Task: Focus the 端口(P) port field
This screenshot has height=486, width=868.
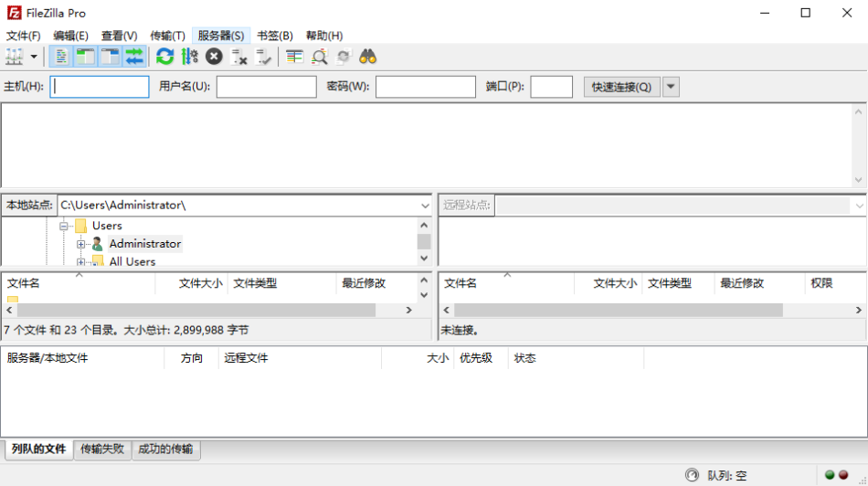Action: (551, 87)
